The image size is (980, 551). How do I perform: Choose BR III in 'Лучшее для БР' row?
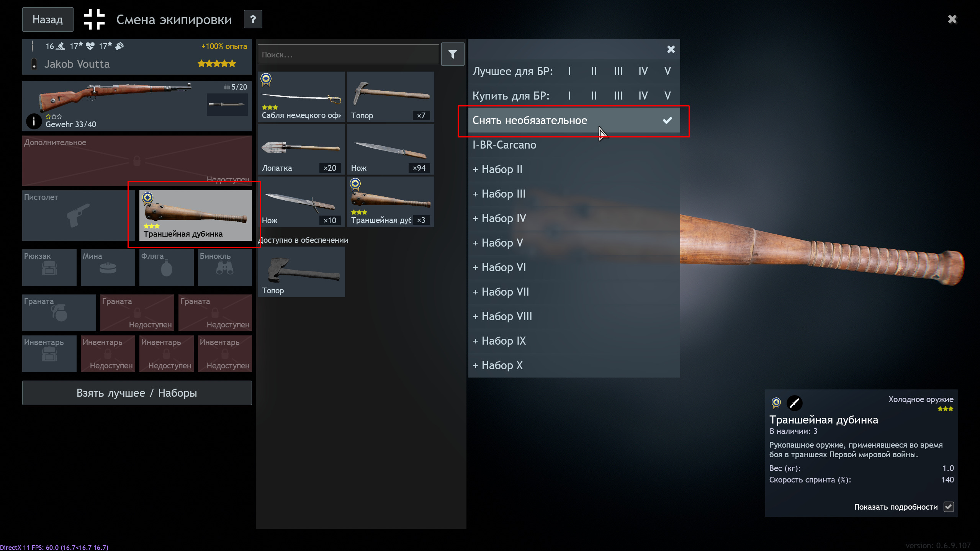pos(618,72)
